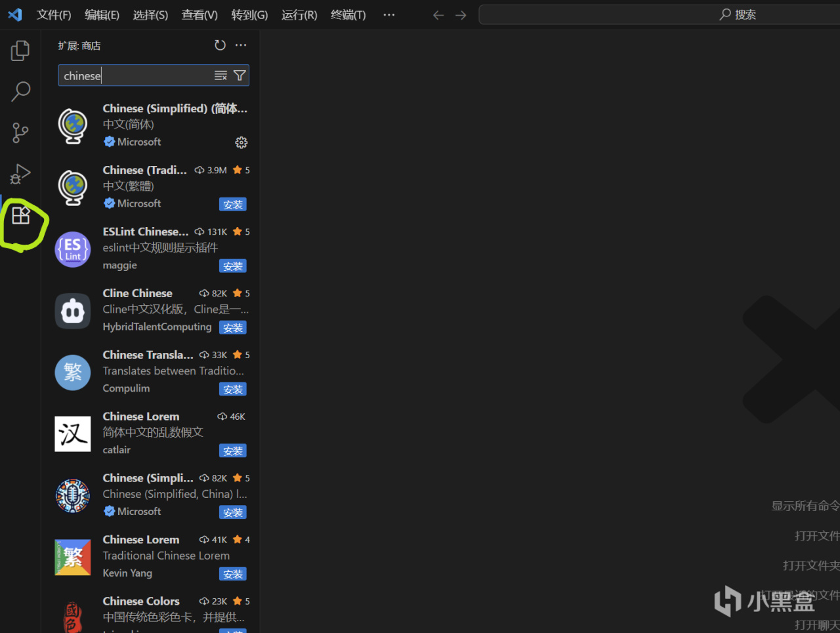Image resolution: width=840 pixels, height=633 pixels.
Task: Install Chinese (Traditional) language pack
Action: coord(233,205)
